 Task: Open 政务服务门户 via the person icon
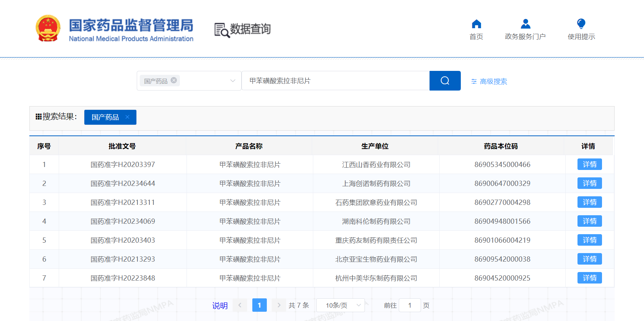point(525,24)
